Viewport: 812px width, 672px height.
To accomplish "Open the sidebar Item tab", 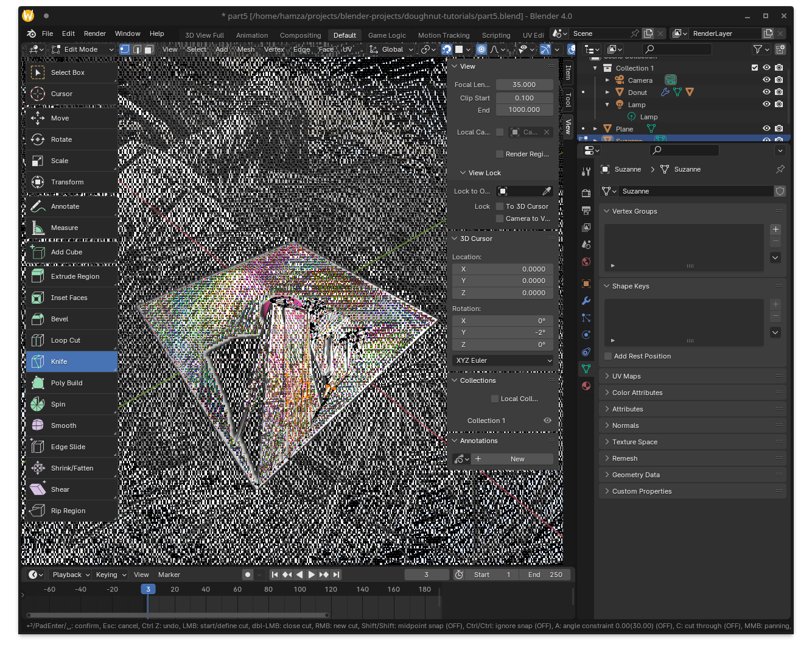I will click(x=568, y=72).
